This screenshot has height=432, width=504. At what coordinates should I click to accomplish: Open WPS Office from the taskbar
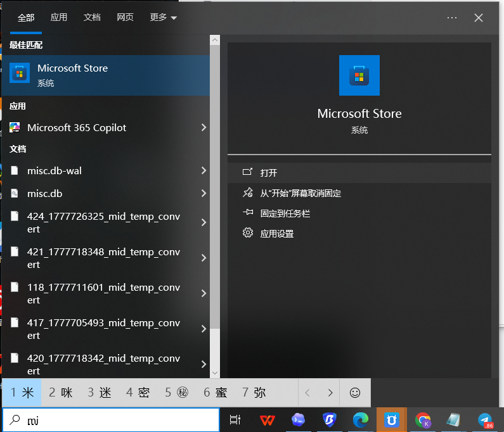(268, 420)
